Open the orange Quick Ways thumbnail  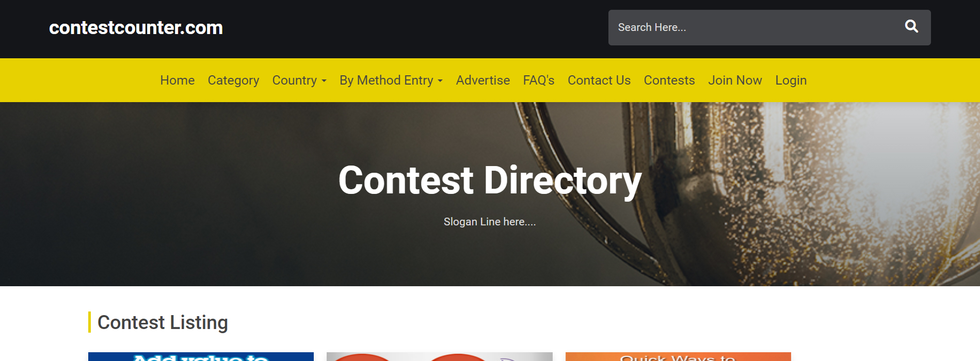coord(678,357)
